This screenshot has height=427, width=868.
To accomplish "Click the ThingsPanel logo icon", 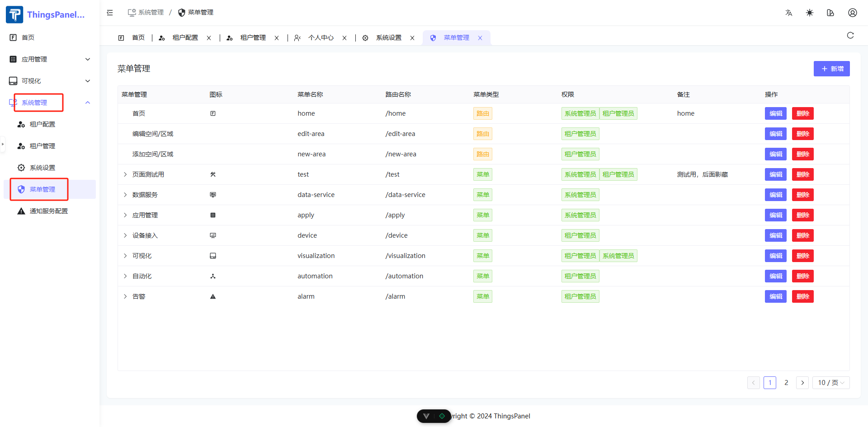I will click(14, 14).
